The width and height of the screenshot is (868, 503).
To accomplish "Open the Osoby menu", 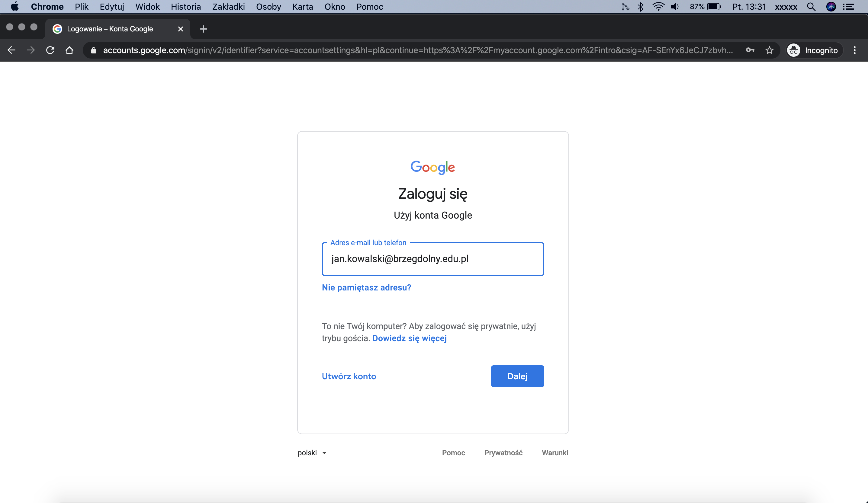I will pyautogui.click(x=268, y=7).
